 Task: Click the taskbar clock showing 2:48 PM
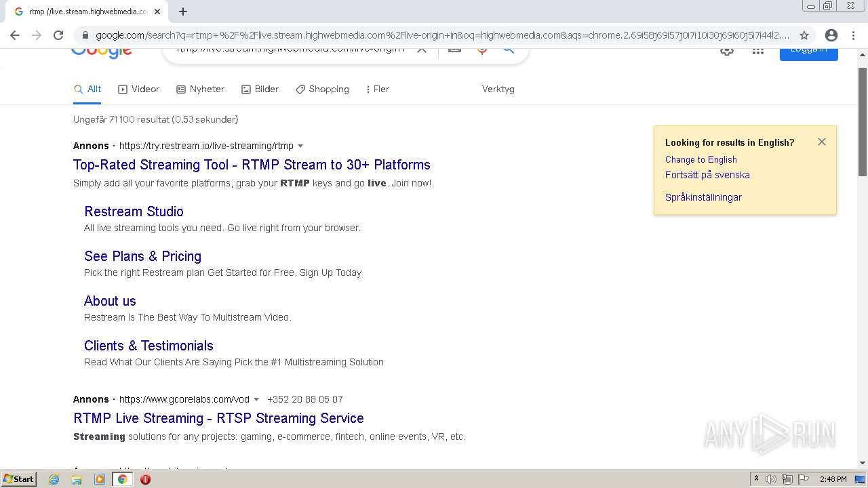(x=833, y=479)
